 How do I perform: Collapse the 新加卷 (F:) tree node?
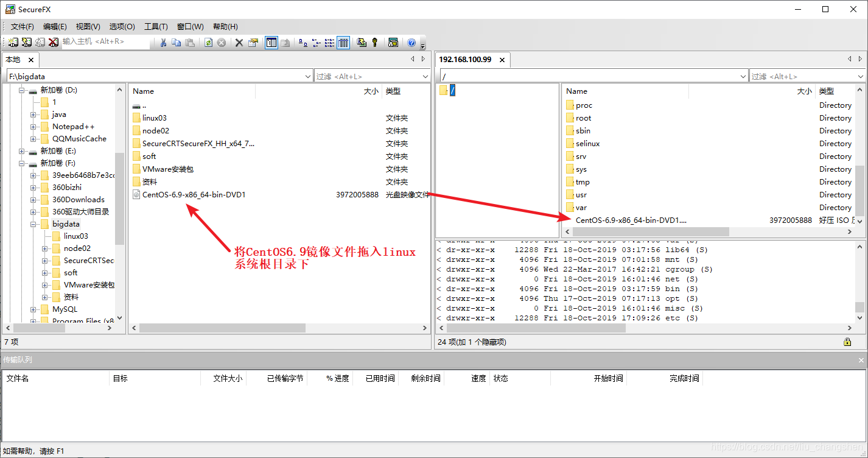pos(22,163)
